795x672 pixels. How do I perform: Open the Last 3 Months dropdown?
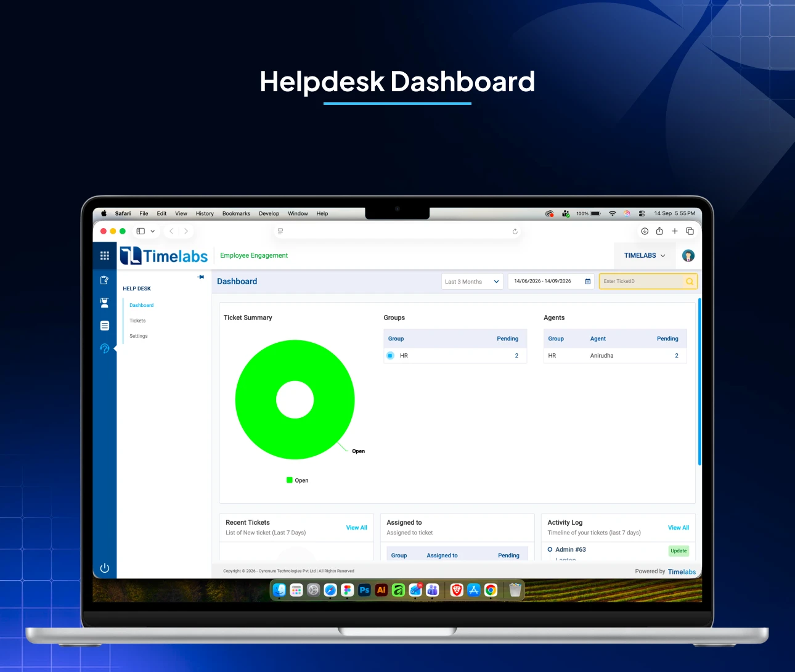(472, 282)
